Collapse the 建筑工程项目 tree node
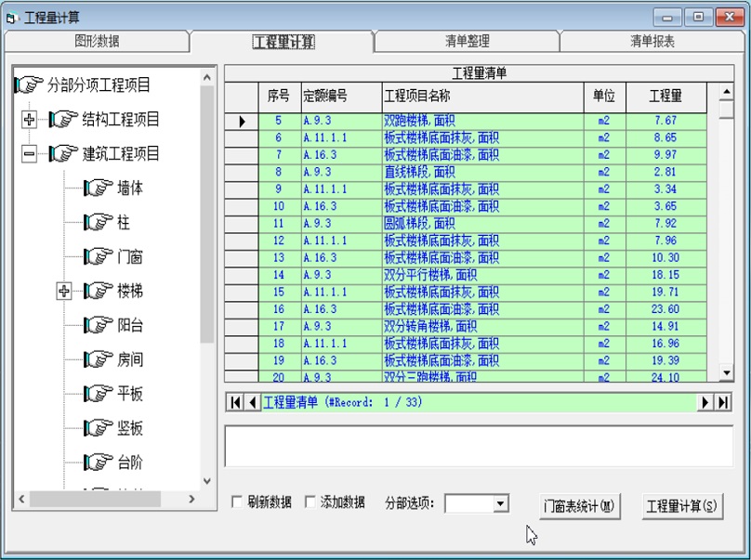751x560 pixels. (29, 153)
